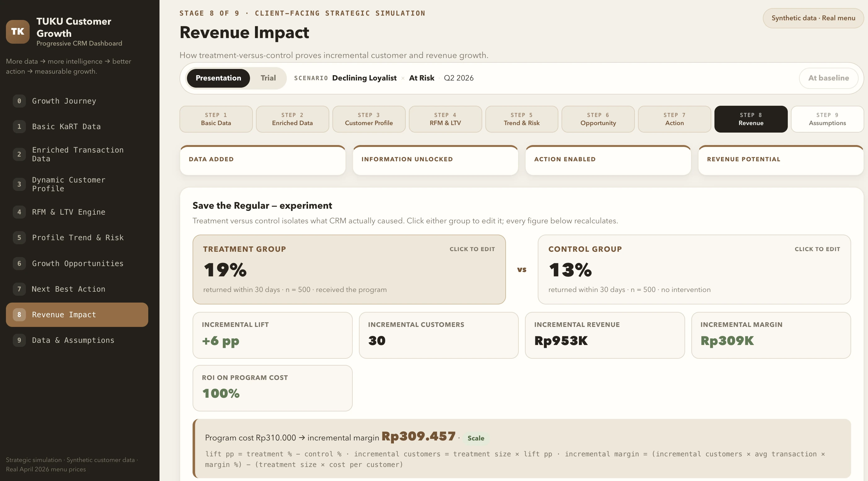
Task: Click the Incremental Lift +6 pp card
Action: pyautogui.click(x=272, y=335)
